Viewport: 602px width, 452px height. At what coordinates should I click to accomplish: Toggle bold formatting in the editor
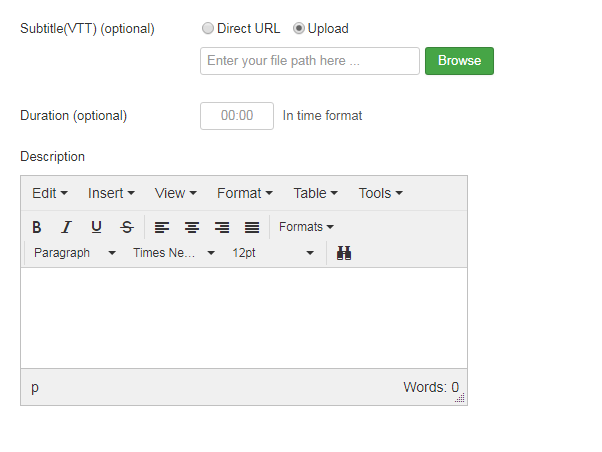[37, 227]
